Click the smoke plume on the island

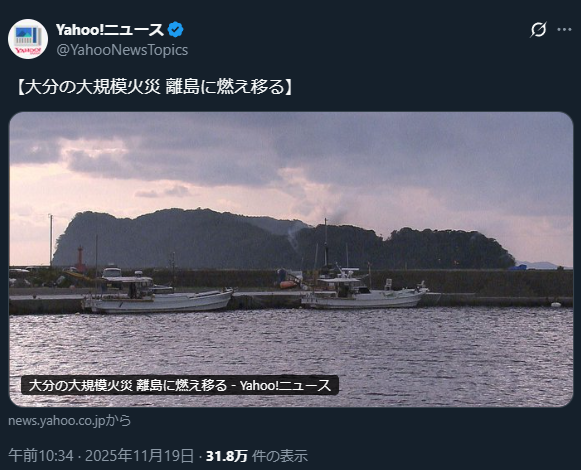(295, 237)
